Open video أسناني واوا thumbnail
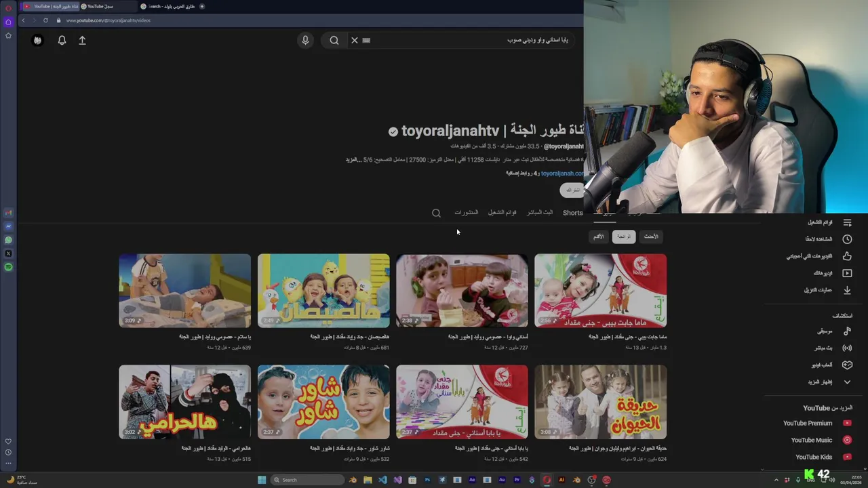This screenshot has width=868, height=488. [x=462, y=291]
